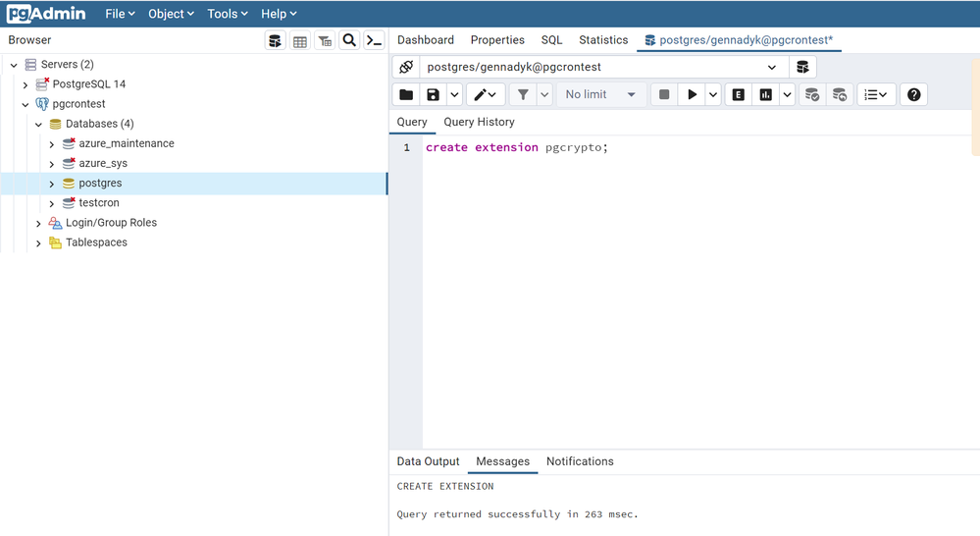Open the explain analyze options dropdown arrow
This screenshot has height=536, width=980.
tap(787, 94)
